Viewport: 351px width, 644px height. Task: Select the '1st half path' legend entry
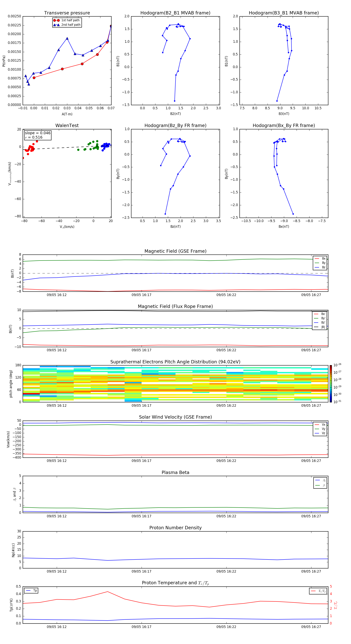[x=67, y=20]
